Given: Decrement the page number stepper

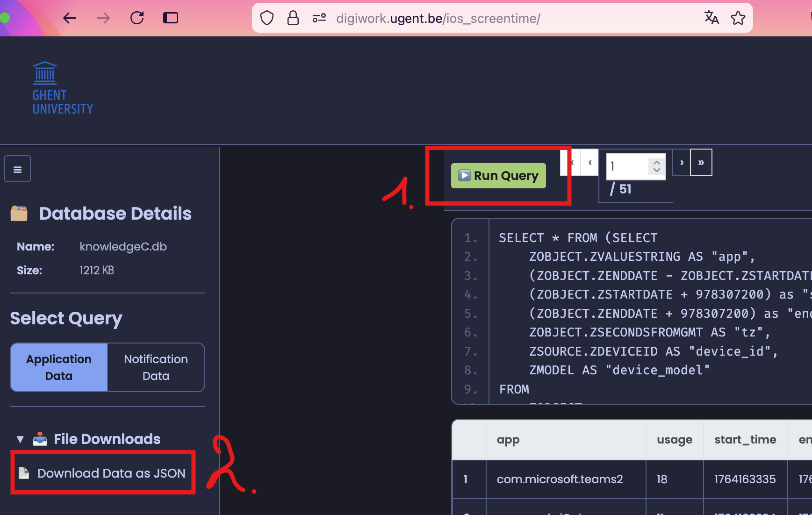Looking at the screenshot, I should pyautogui.click(x=657, y=170).
